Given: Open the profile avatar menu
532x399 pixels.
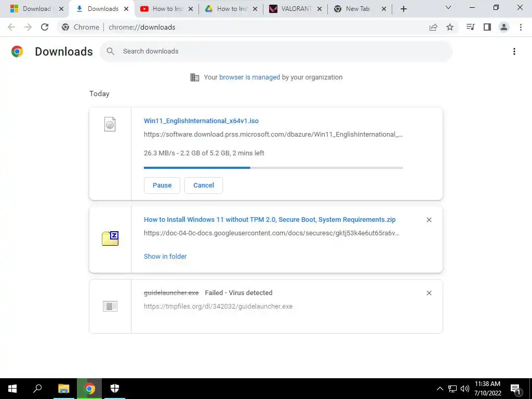Looking at the screenshot, I should tap(504, 27).
